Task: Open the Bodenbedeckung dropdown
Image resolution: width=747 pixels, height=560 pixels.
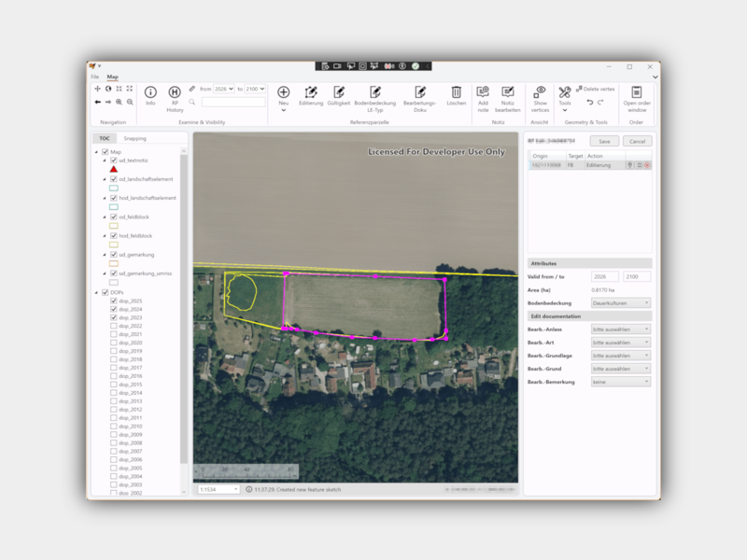Action: pos(621,302)
